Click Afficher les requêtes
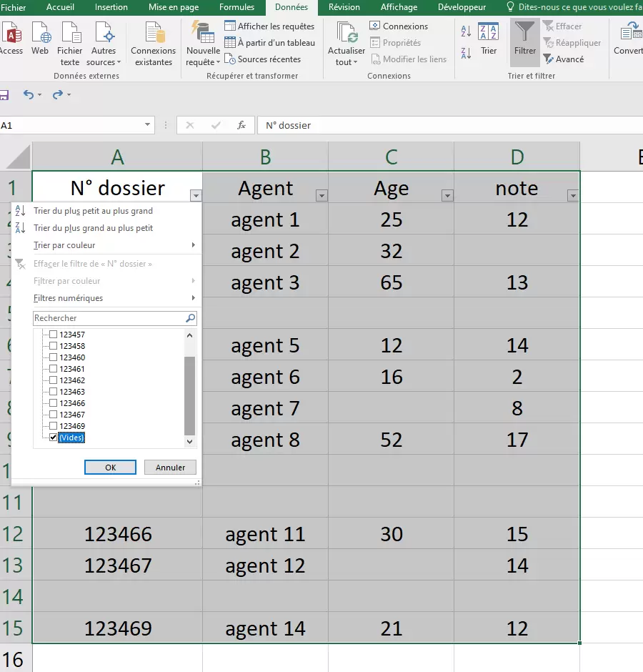 click(269, 26)
